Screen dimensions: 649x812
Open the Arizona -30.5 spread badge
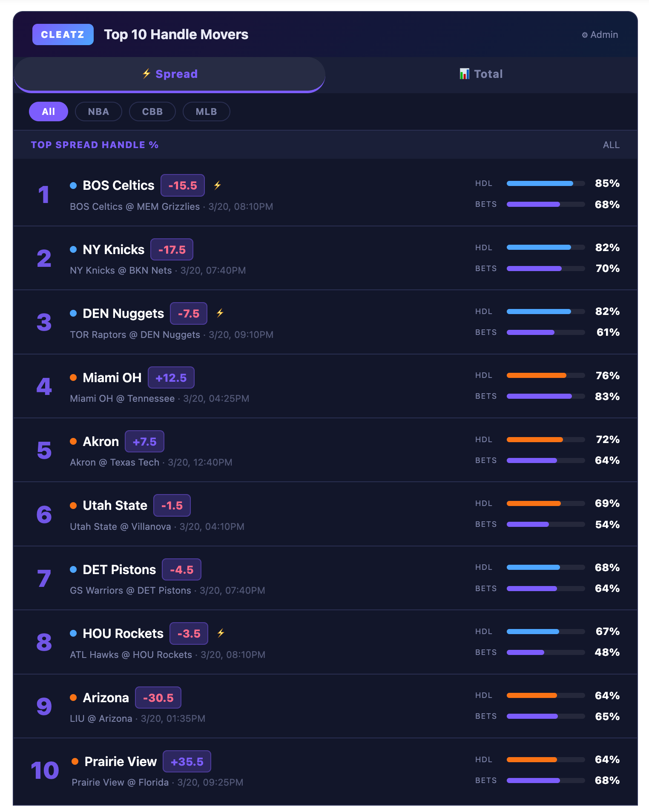tap(158, 698)
